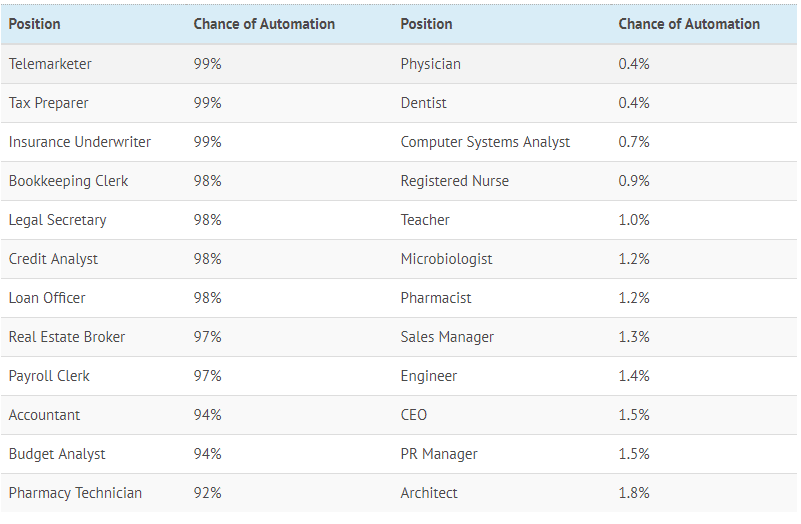Select the Computer Systems Analyst cell
Screen dimensions: 801x524
(485, 142)
